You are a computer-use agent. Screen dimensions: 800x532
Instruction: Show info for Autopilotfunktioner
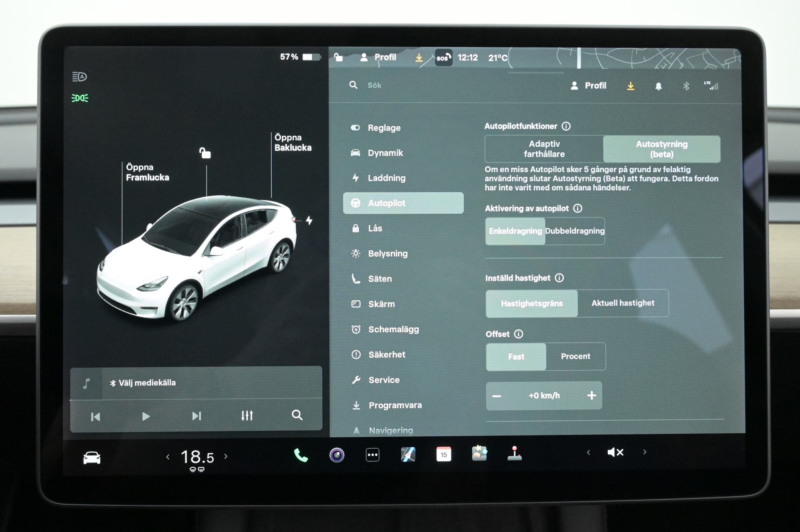[x=566, y=126]
